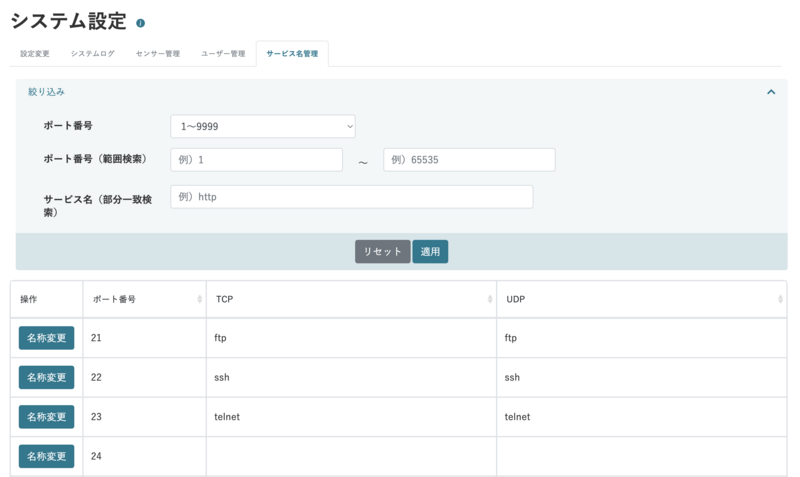Select port number cell 22
Viewport: 800px width, 477px height.
pyautogui.click(x=145, y=378)
